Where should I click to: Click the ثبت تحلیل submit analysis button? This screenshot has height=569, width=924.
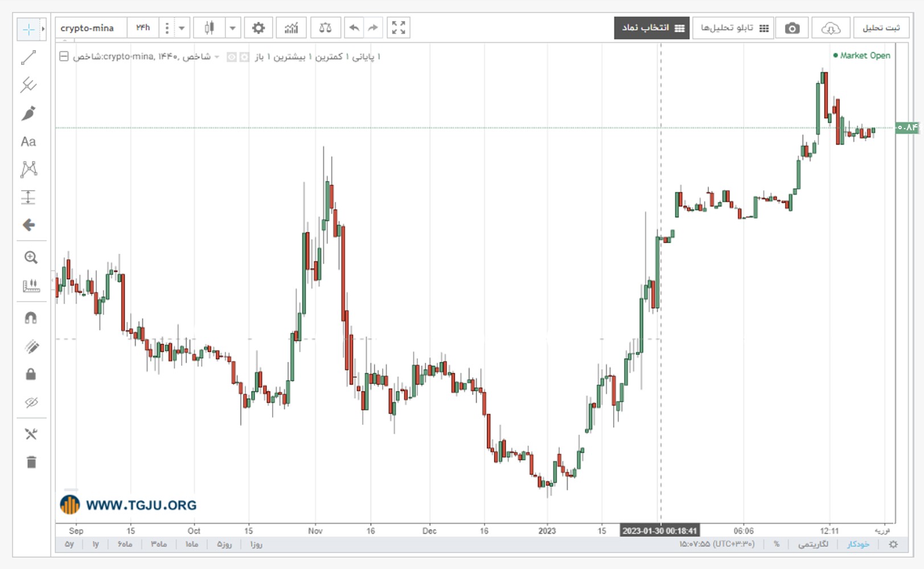point(881,28)
